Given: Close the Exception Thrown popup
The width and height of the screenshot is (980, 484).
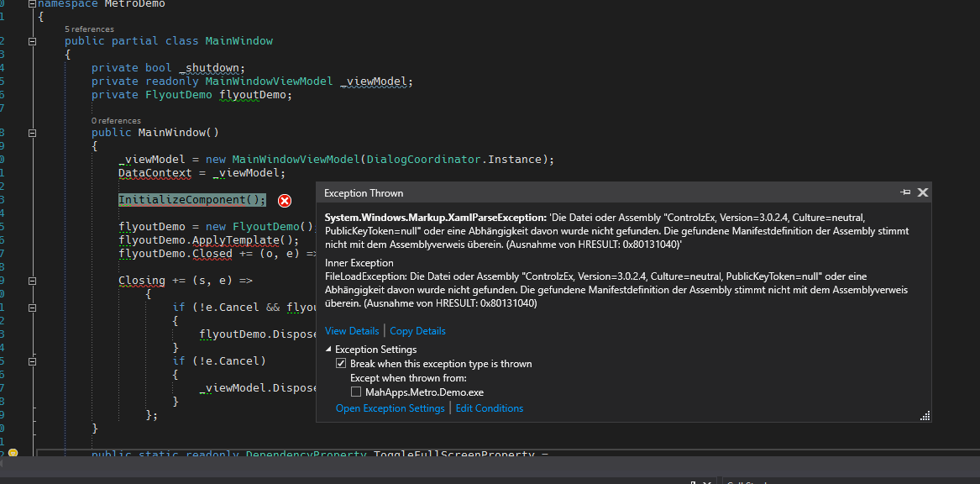Looking at the screenshot, I should [922, 192].
